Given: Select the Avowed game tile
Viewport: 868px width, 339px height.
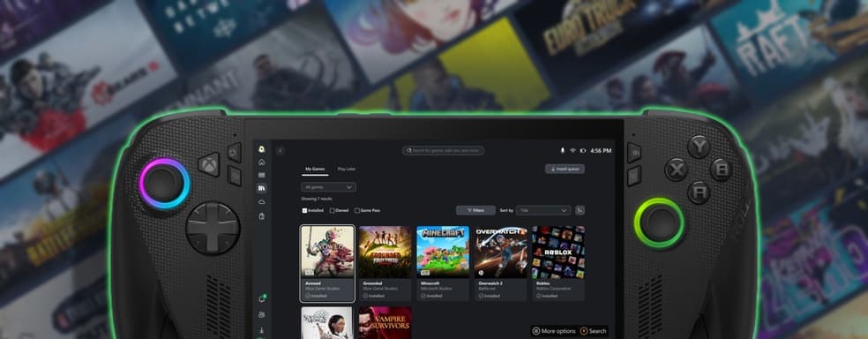Looking at the screenshot, I should click(327, 263).
